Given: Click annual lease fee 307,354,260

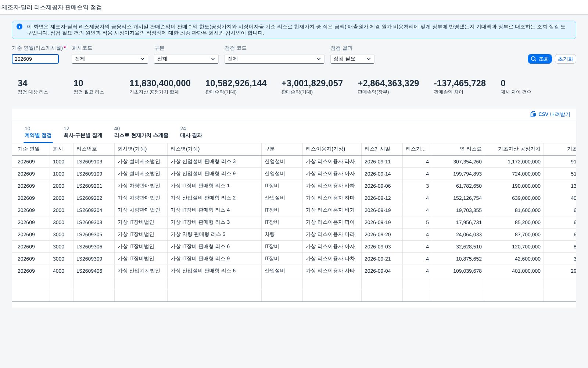Looking at the screenshot, I should click(458, 162).
